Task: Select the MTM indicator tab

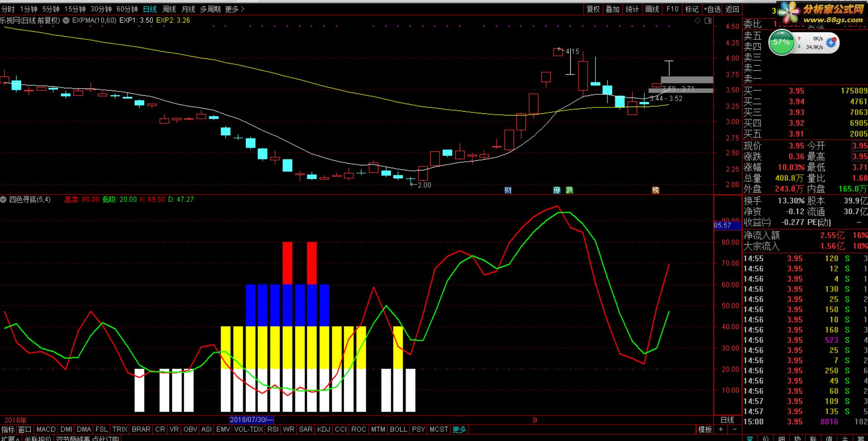Action: [378, 429]
